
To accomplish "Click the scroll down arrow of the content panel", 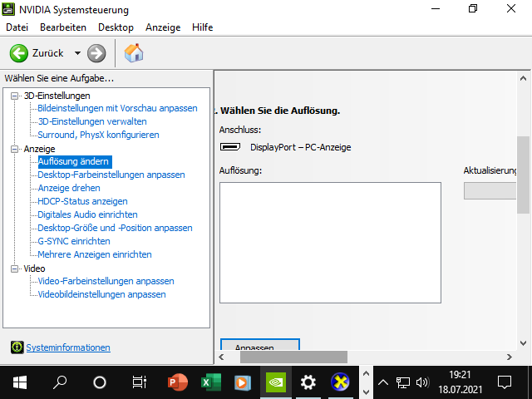I will tap(523, 343).
